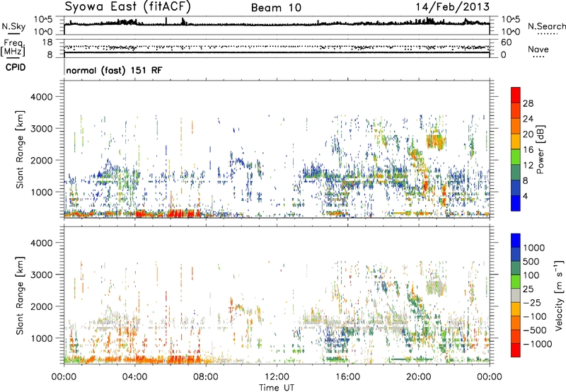Click the "28" value on the Power scale
The width and height of the screenshot is (566, 392).
coord(528,103)
